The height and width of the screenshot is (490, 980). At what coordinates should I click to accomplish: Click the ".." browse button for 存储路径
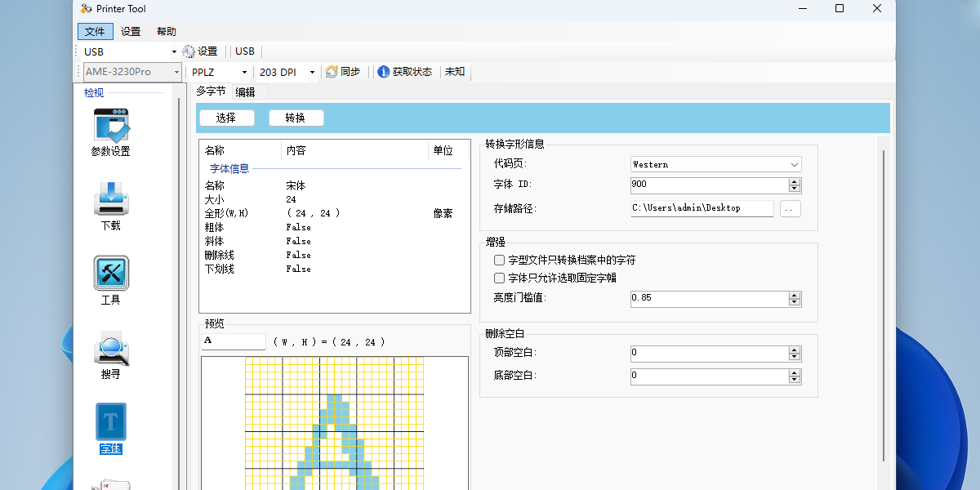point(790,208)
